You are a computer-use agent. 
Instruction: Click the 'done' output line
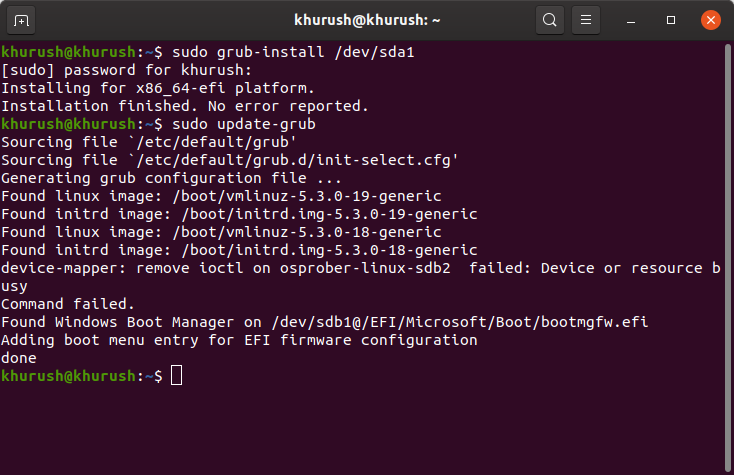coord(19,358)
